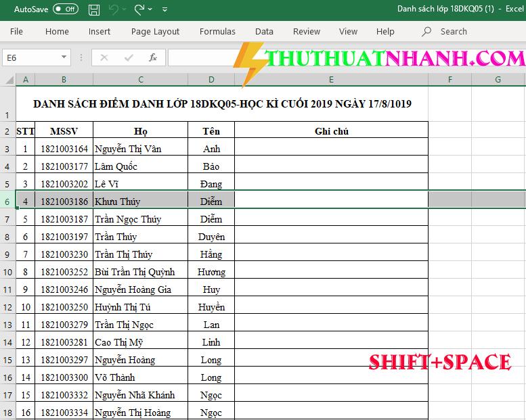Select column A header
This screenshot has height=420, width=526.
pos(26,80)
